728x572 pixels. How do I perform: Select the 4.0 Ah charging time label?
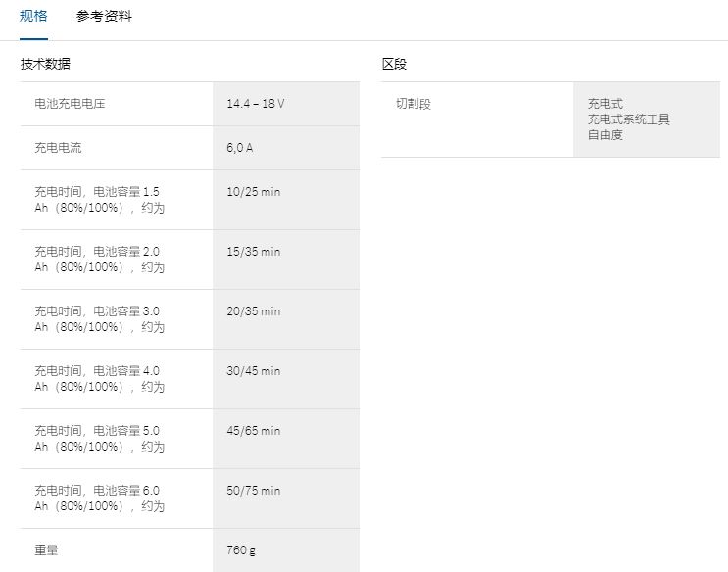tap(99, 379)
